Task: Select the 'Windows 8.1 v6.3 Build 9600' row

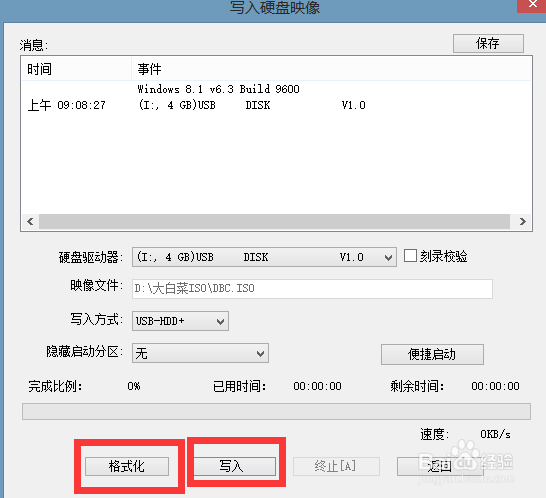Action: 218,89
